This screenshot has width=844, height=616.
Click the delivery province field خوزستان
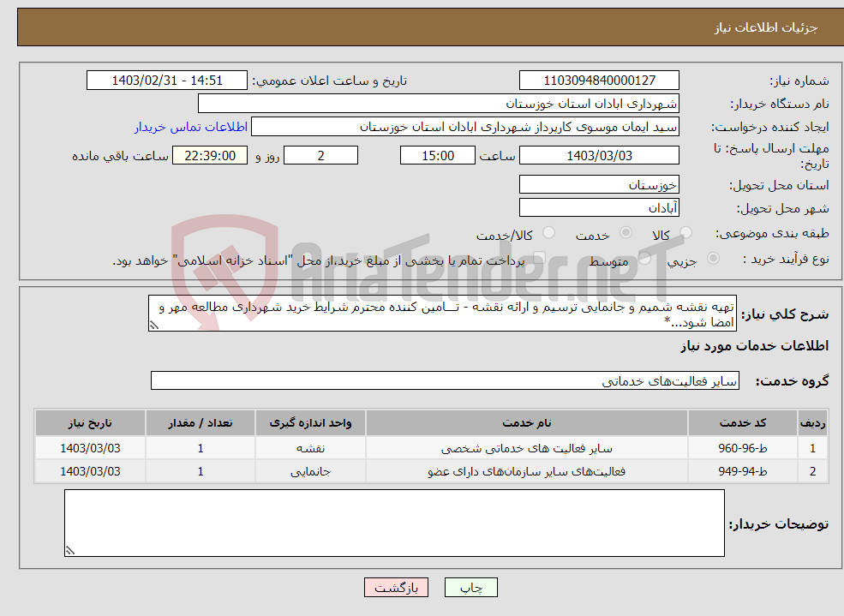pyautogui.click(x=599, y=184)
